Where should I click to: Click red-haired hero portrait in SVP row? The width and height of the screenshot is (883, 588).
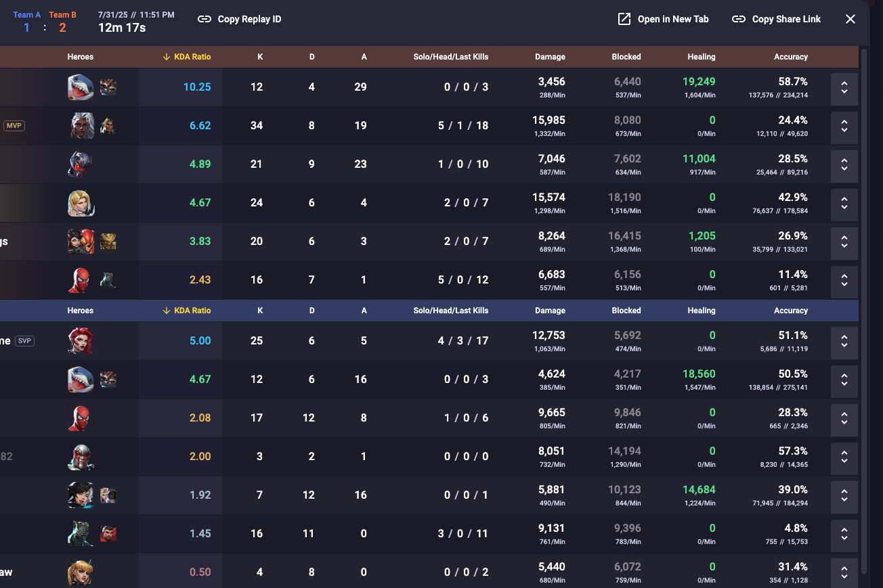[81, 341]
